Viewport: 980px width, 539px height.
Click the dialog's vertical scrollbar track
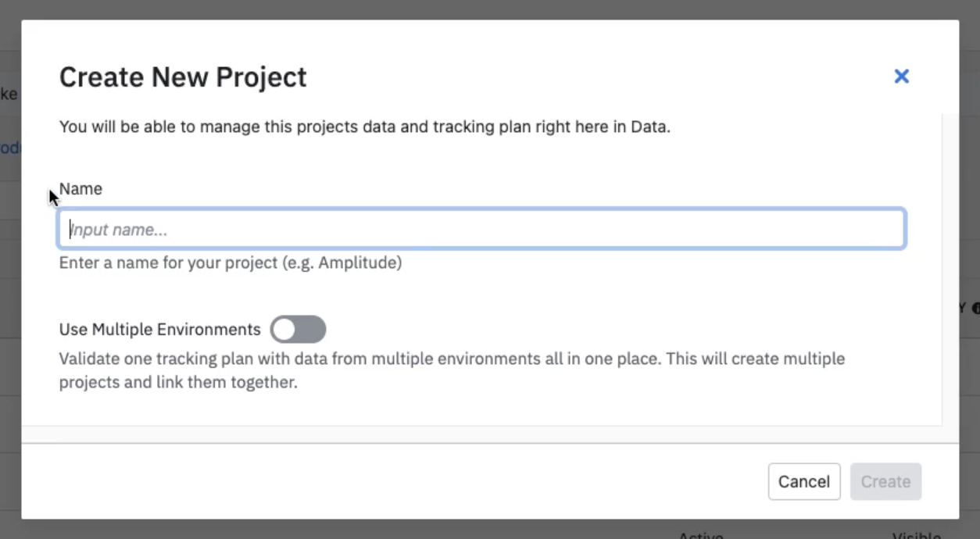pyautogui.click(x=950, y=269)
